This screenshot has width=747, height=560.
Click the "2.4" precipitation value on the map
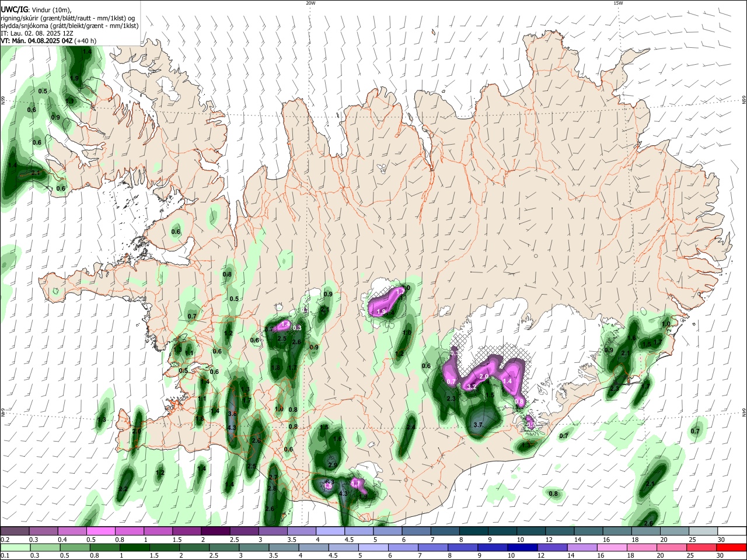pyautogui.click(x=411, y=428)
